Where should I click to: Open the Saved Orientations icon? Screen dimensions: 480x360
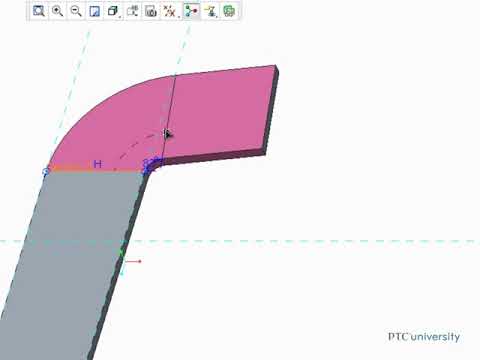132,11
